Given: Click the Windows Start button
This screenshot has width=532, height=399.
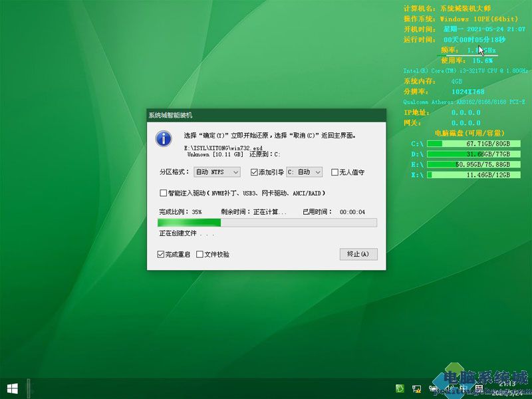Looking at the screenshot, I should point(13,389).
